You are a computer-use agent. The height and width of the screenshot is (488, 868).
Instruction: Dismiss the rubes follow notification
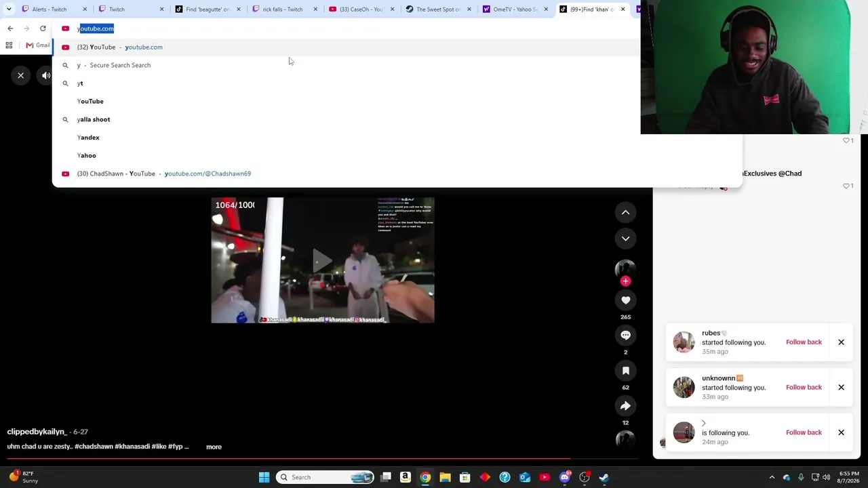click(x=841, y=342)
